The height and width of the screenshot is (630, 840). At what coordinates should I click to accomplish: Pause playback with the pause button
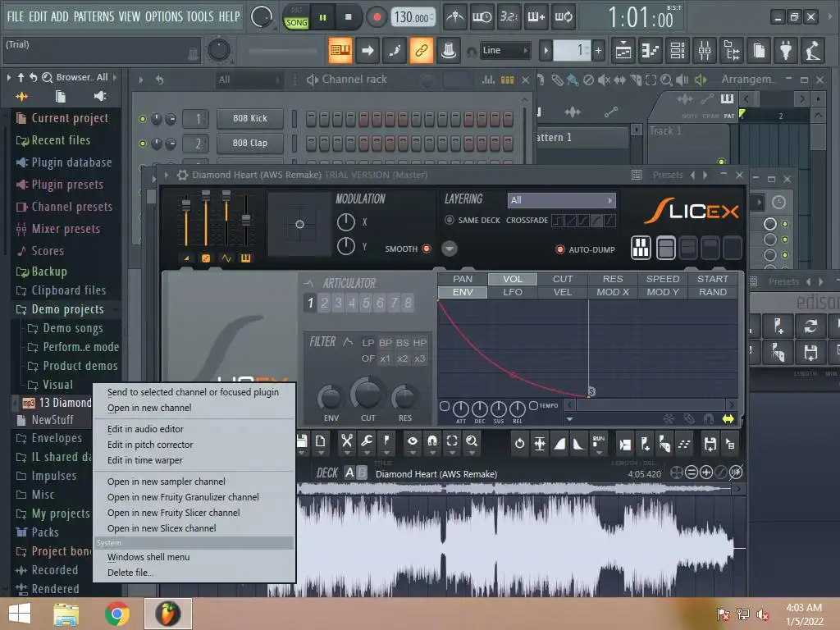tap(322, 17)
